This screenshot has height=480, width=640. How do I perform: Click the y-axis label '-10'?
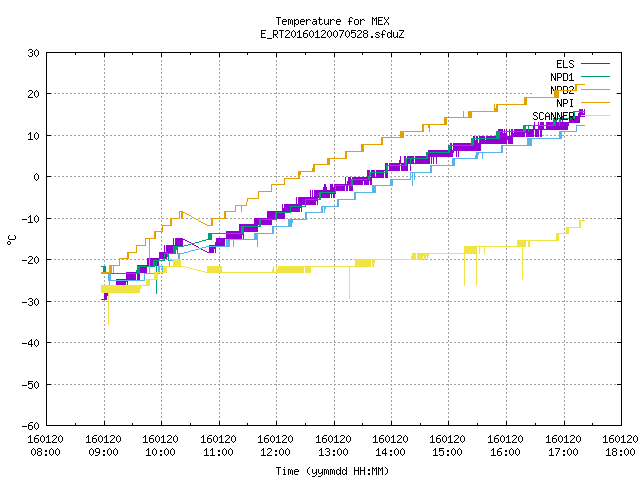[x=31, y=218]
